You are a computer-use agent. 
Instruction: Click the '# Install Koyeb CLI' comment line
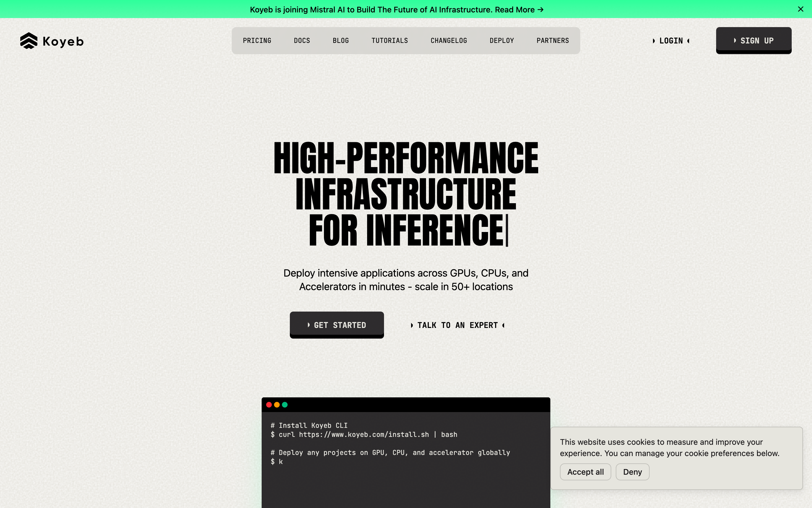[x=309, y=425]
